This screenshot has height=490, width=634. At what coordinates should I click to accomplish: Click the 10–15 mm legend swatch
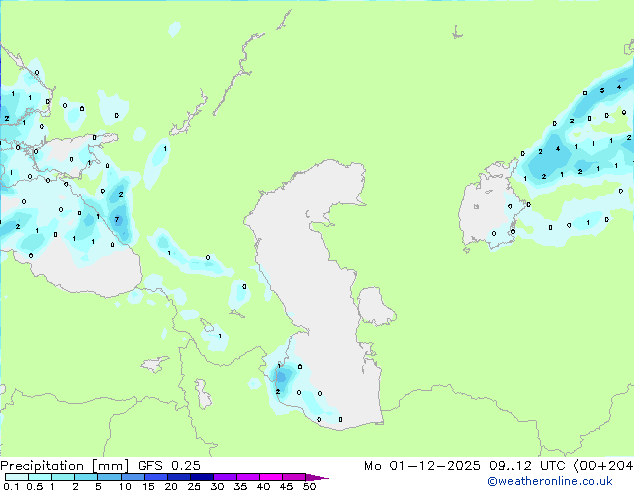(x=132, y=477)
